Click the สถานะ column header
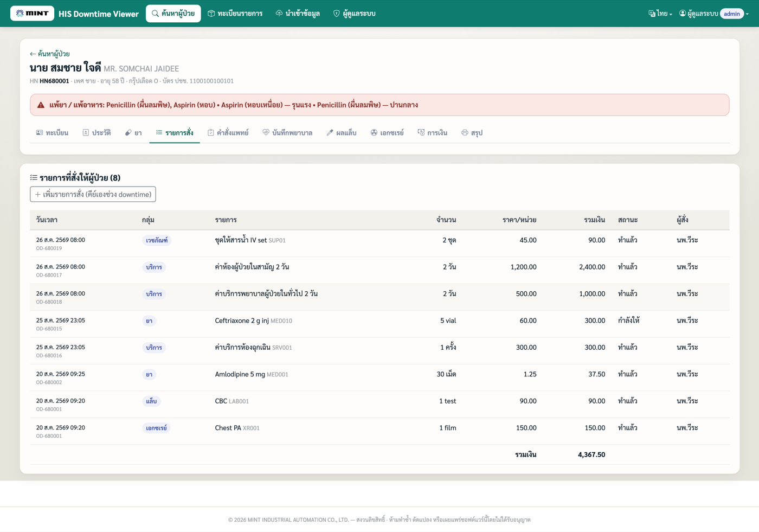This screenshot has width=759, height=532. click(628, 220)
